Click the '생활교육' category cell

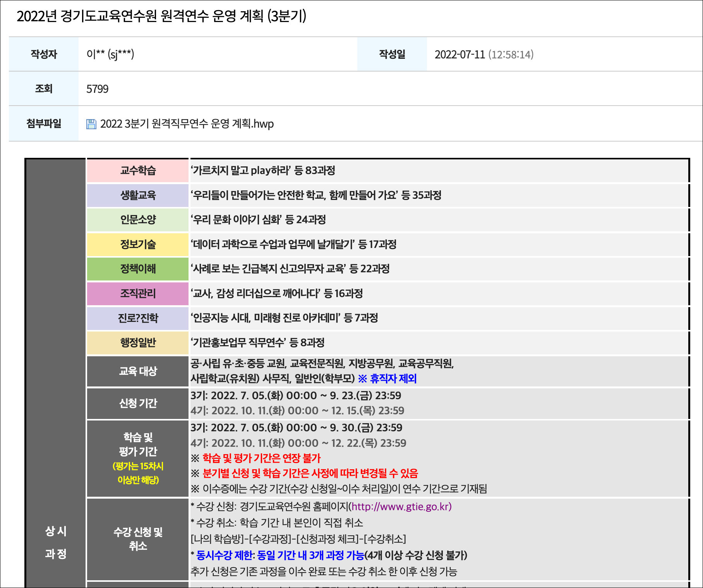point(138,195)
